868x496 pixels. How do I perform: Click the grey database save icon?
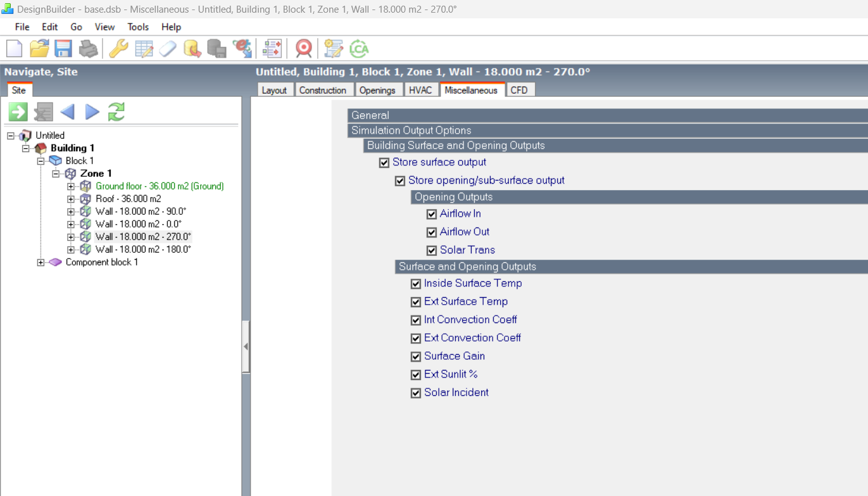point(217,48)
